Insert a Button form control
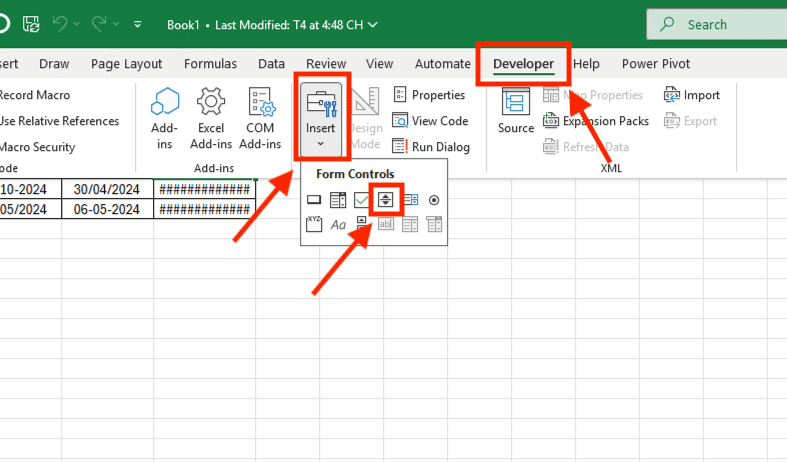 (x=314, y=200)
